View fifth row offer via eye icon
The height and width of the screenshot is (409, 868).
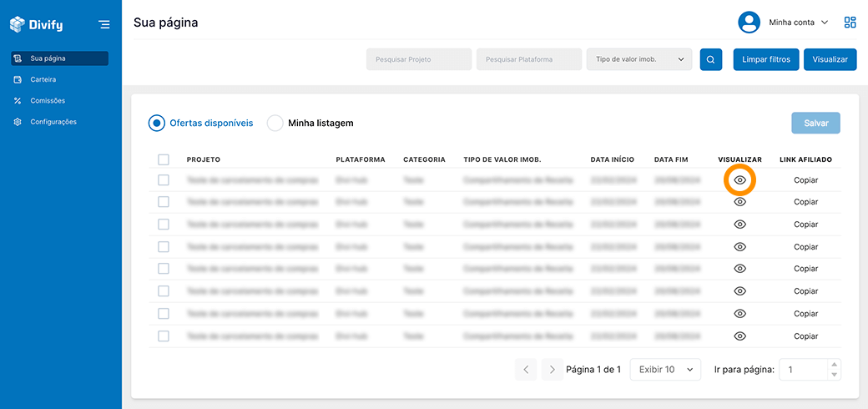pyautogui.click(x=740, y=269)
